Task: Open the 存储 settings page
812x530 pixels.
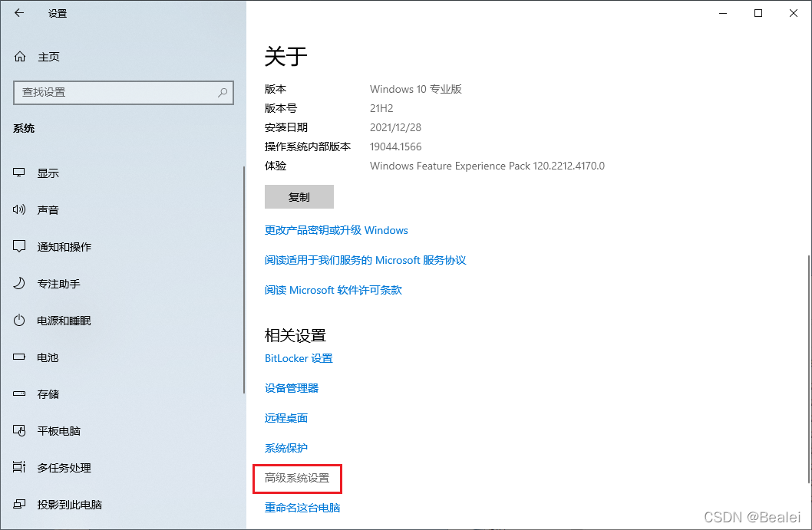Action: tap(48, 394)
